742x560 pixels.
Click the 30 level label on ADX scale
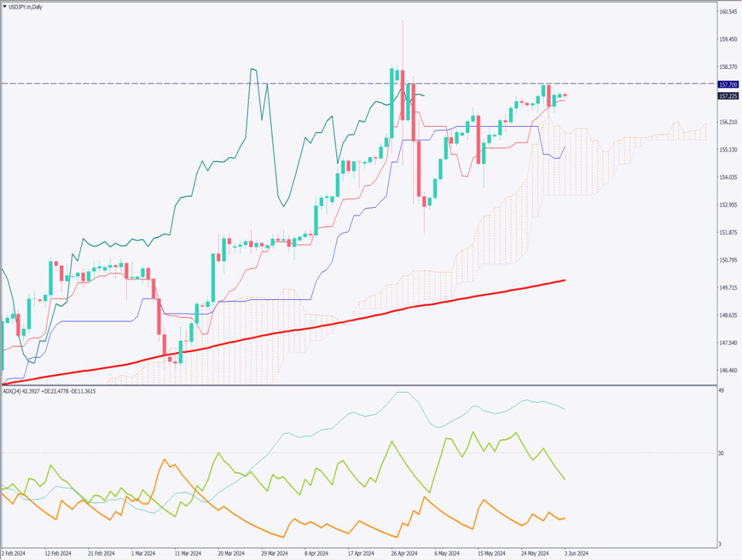pyautogui.click(x=721, y=454)
